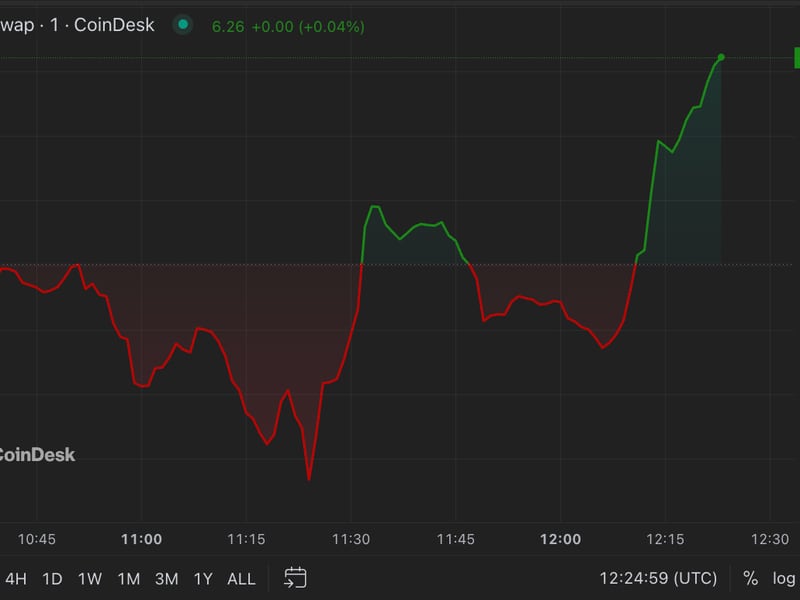Viewport: 800px width, 600px height.
Task: Click the 11:30 time axis label
Action: (351, 539)
